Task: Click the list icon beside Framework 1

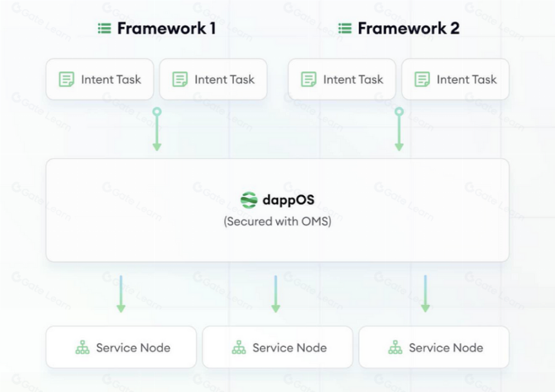Action: [x=105, y=28]
